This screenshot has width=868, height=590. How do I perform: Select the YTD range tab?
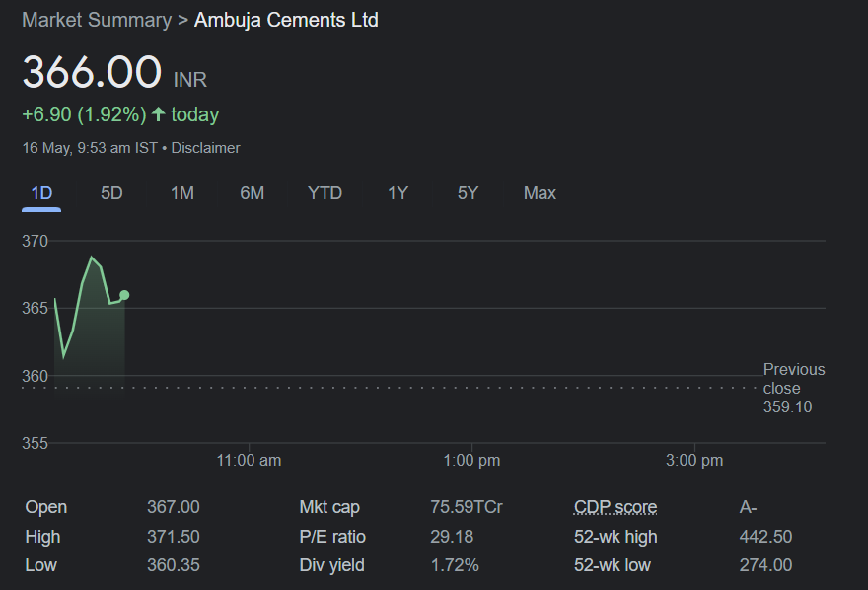tap(325, 193)
